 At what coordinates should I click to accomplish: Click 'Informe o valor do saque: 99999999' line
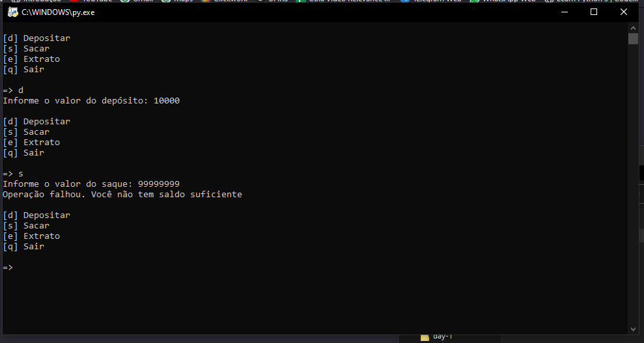(91, 184)
